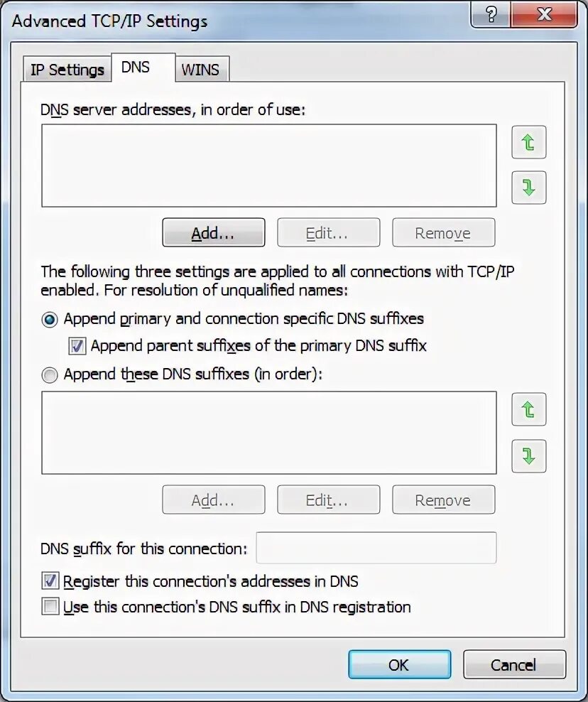Switch to the IP Settings tab
Image resolution: width=588 pixels, height=702 pixels.
click(x=67, y=70)
